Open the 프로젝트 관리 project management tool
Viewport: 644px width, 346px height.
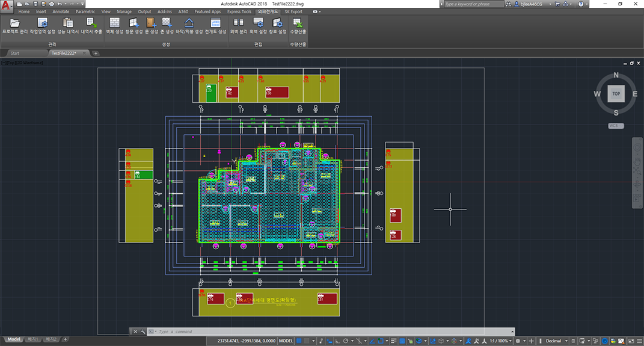15,25
